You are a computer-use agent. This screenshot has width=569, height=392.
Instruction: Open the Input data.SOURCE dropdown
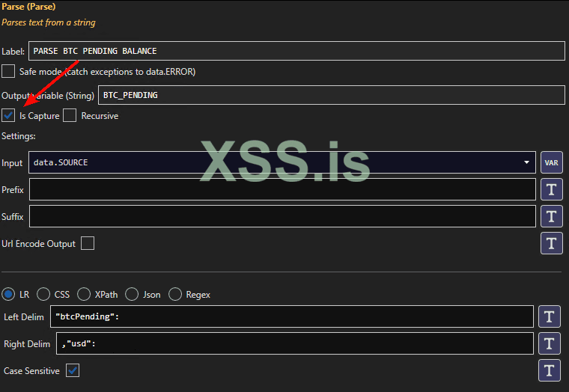point(282,162)
